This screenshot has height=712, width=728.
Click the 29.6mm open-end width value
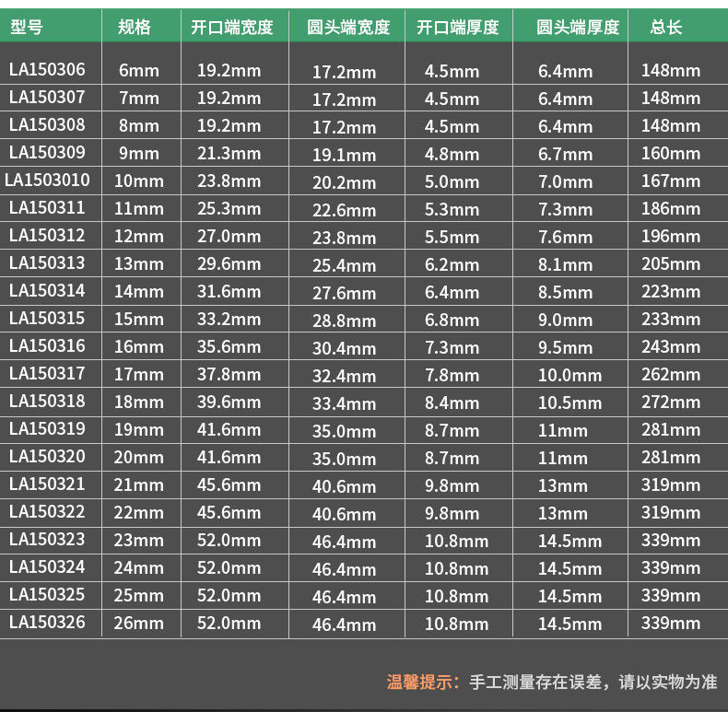pos(229,263)
